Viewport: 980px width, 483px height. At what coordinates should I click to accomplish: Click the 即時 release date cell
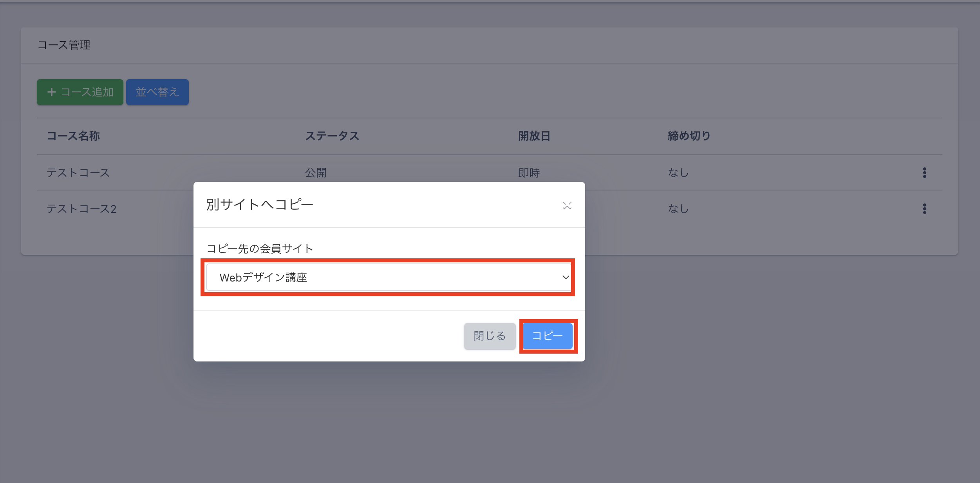pos(529,172)
